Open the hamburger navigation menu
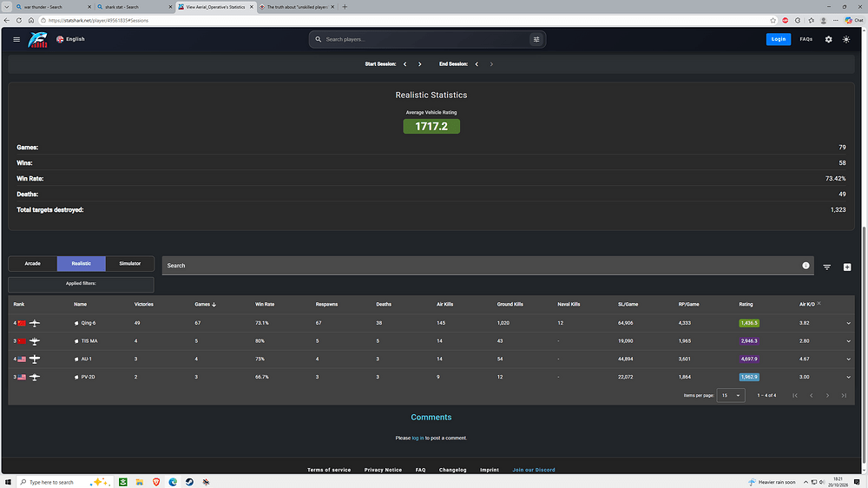The height and width of the screenshot is (488, 868). (16, 39)
